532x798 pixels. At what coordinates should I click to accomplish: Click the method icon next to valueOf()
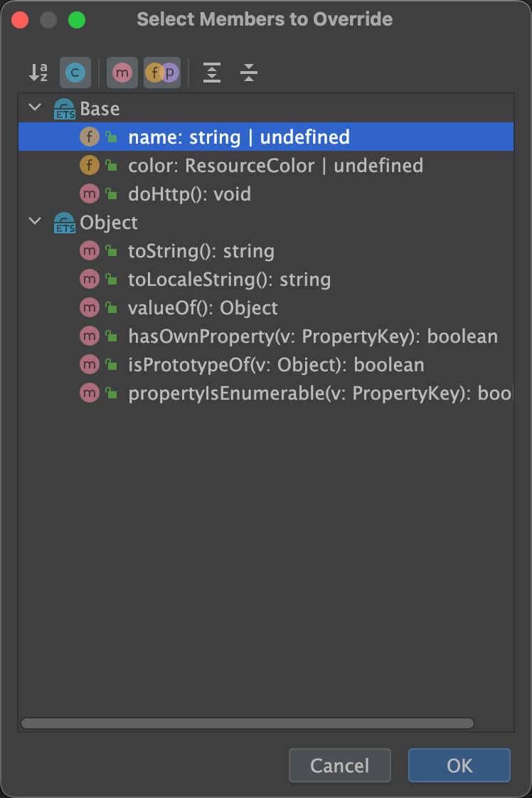coord(90,308)
